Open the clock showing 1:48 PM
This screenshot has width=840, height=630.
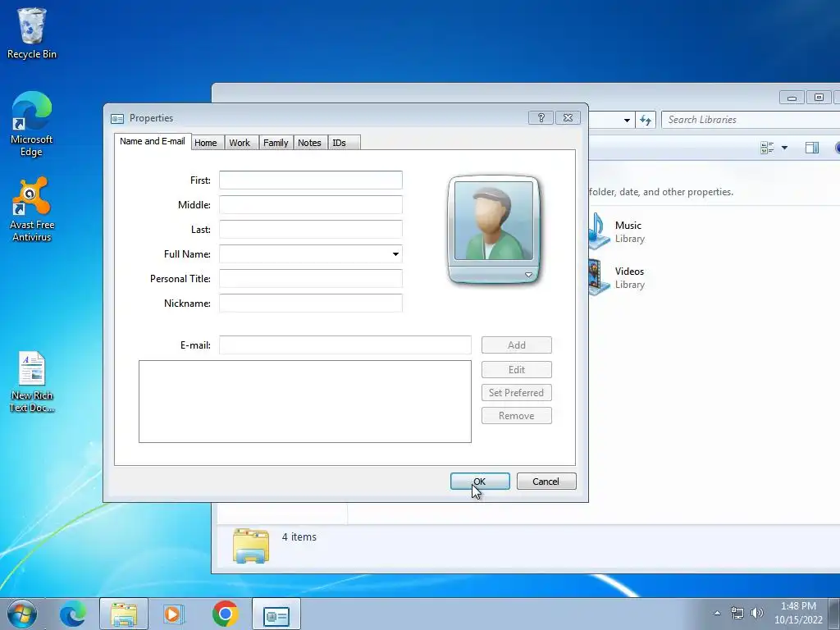pos(797,614)
